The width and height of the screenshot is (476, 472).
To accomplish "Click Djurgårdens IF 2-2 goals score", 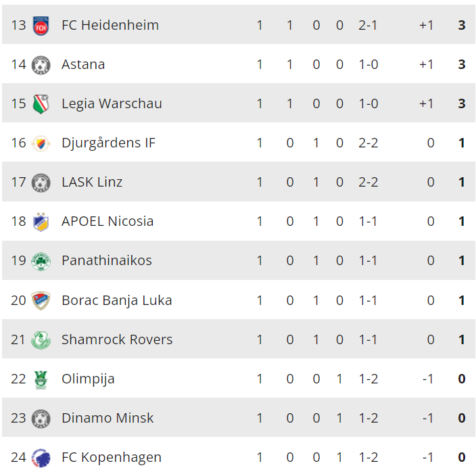I will click(368, 143).
